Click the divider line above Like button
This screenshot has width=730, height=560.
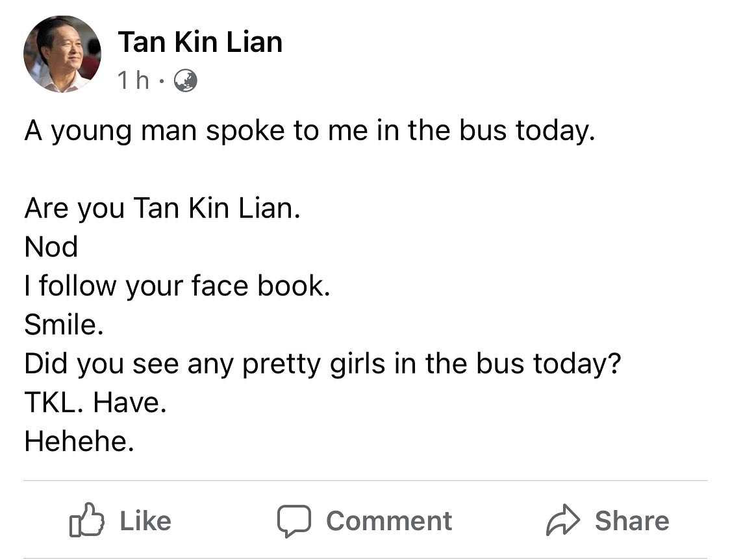click(365, 480)
